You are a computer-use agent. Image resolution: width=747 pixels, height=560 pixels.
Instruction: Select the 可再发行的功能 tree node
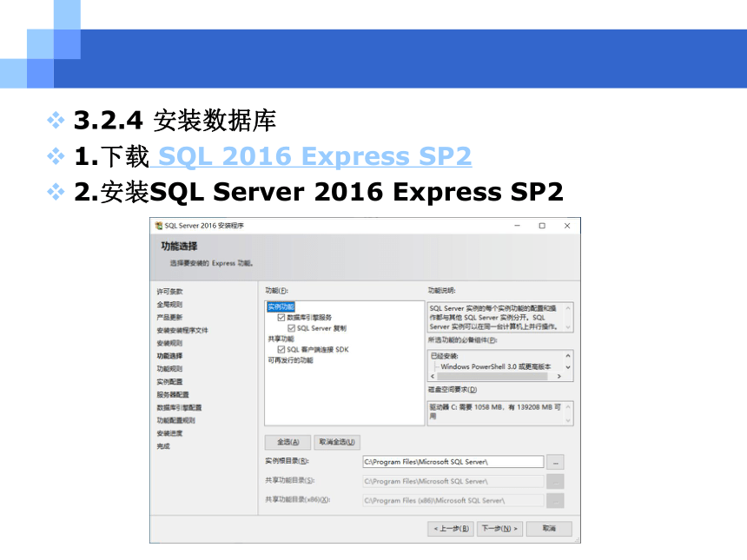[291, 360]
